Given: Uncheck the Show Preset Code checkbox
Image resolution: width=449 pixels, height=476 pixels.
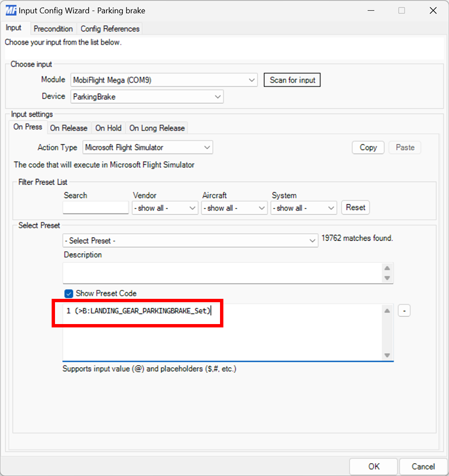Looking at the screenshot, I should click(x=68, y=293).
